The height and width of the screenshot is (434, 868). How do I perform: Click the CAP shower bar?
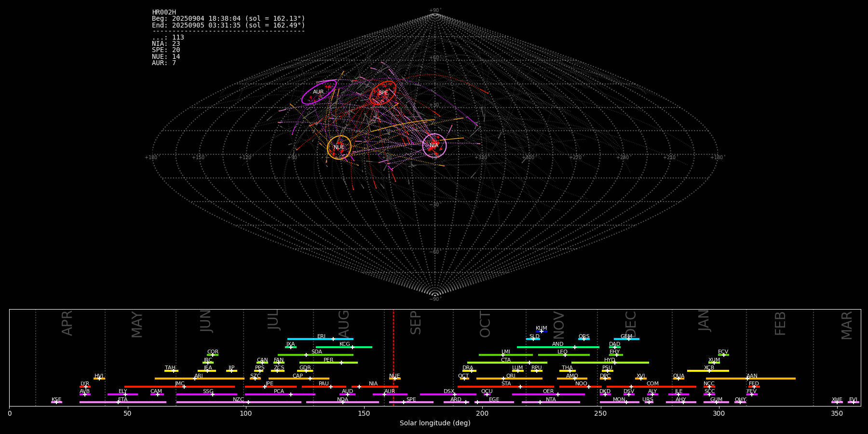pos(299,379)
